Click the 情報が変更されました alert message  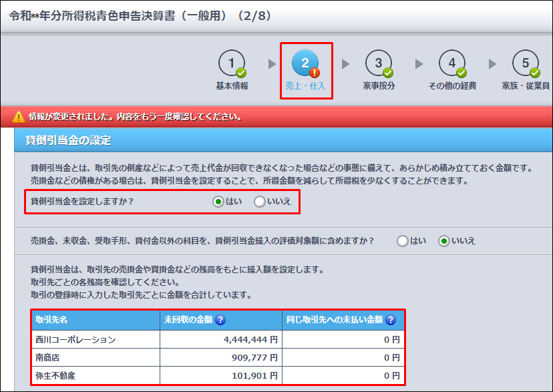pyautogui.click(x=136, y=117)
